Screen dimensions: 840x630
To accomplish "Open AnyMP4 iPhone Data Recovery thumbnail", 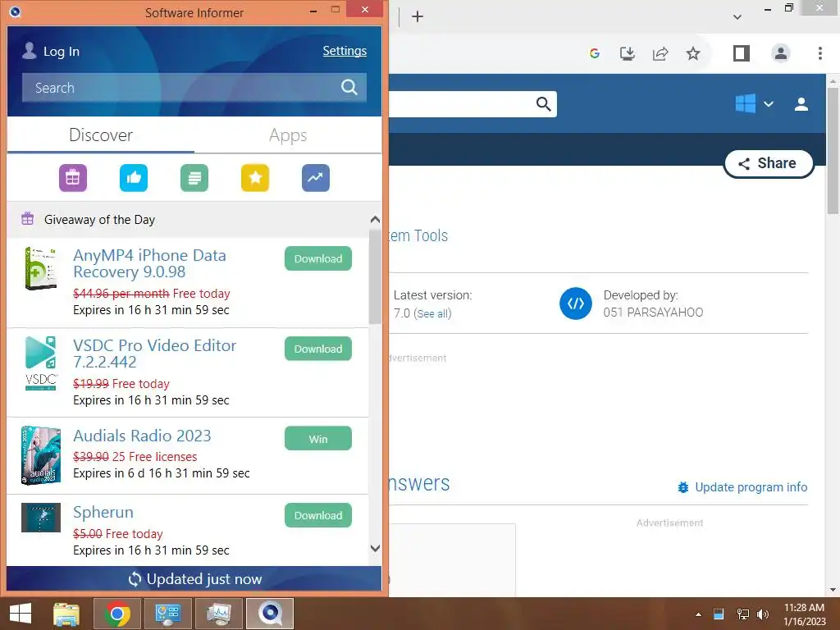I will 41,268.
